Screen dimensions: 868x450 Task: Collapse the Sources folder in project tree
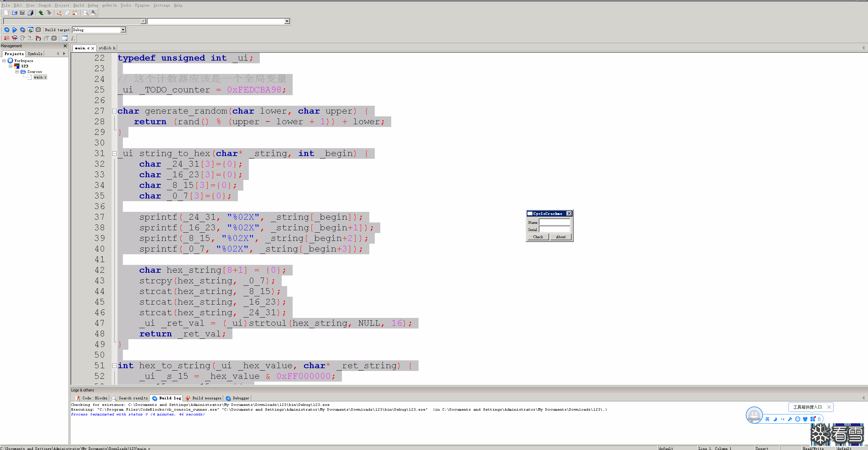pyautogui.click(x=17, y=72)
